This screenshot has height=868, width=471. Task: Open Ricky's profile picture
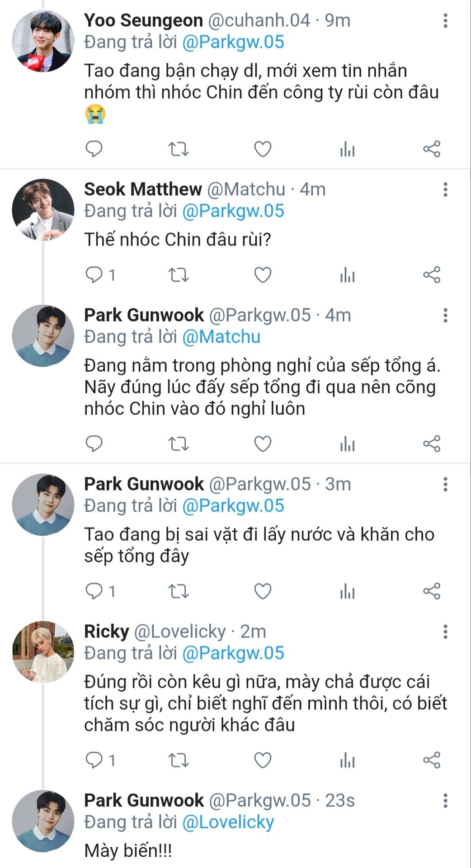click(x=43, y=651)
